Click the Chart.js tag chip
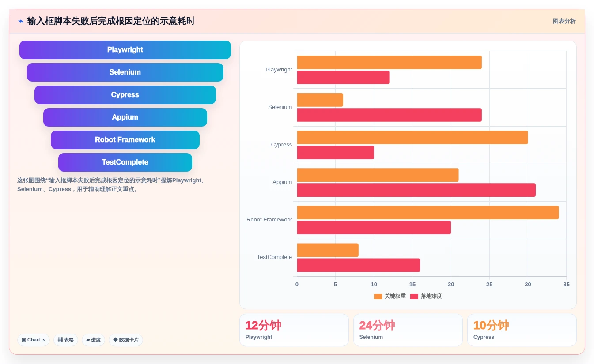 coord(34,340)
